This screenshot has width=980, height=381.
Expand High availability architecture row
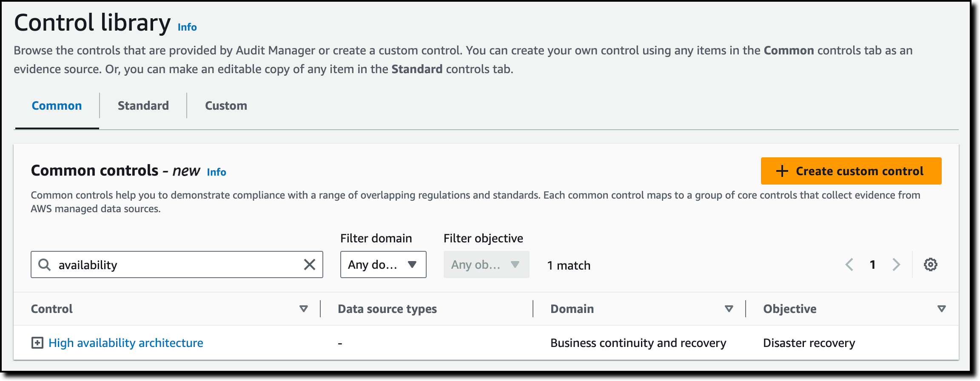[37, 343]
